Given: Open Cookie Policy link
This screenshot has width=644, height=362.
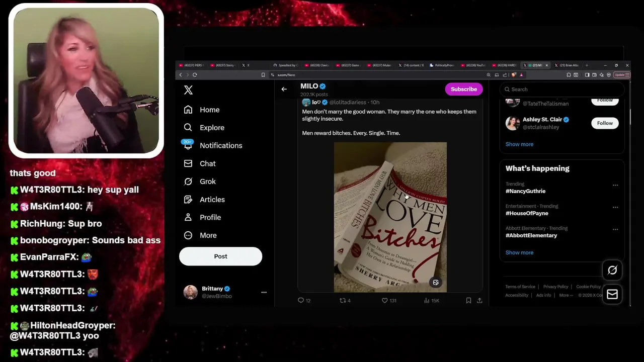Looking at the screenshot, I should (x=588, y=287).
